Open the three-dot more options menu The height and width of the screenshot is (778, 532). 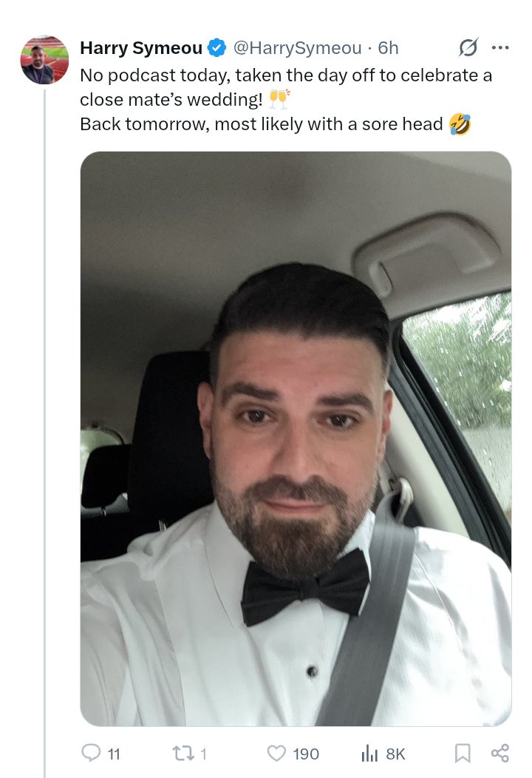pyautogui.click(x=499, y=47)
